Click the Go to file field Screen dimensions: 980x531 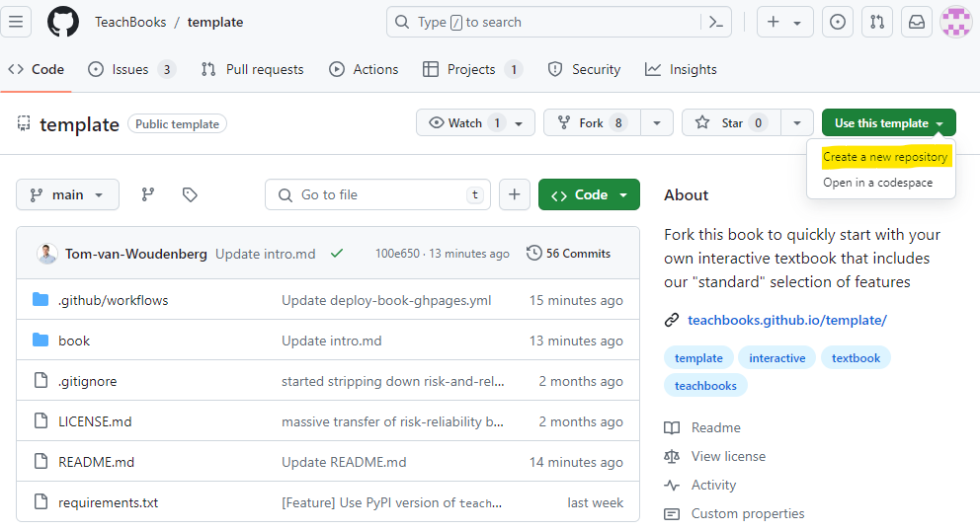[377, 194]
